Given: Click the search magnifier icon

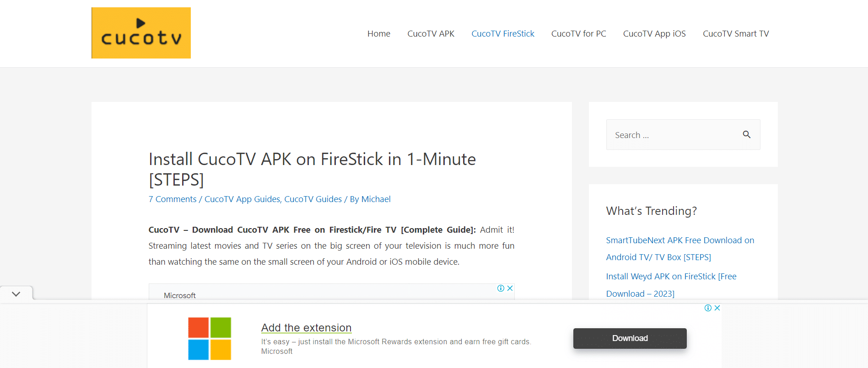Looking at the screenshot, I should click(x=746, y=134).
